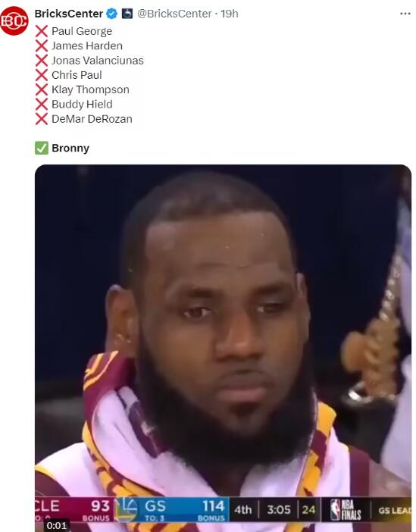Click the green checkmark next to Bronny

[x=42, y=149]
